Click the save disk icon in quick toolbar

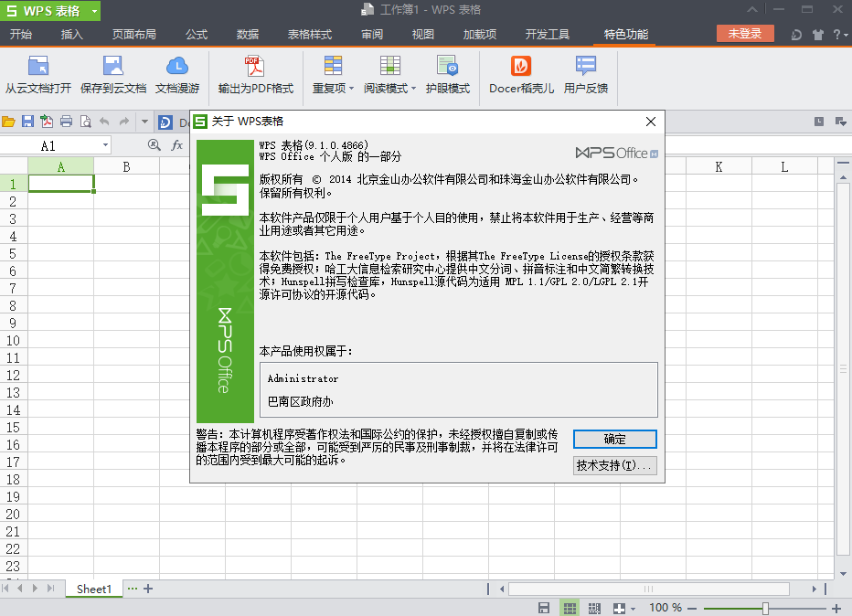[27, 122]
